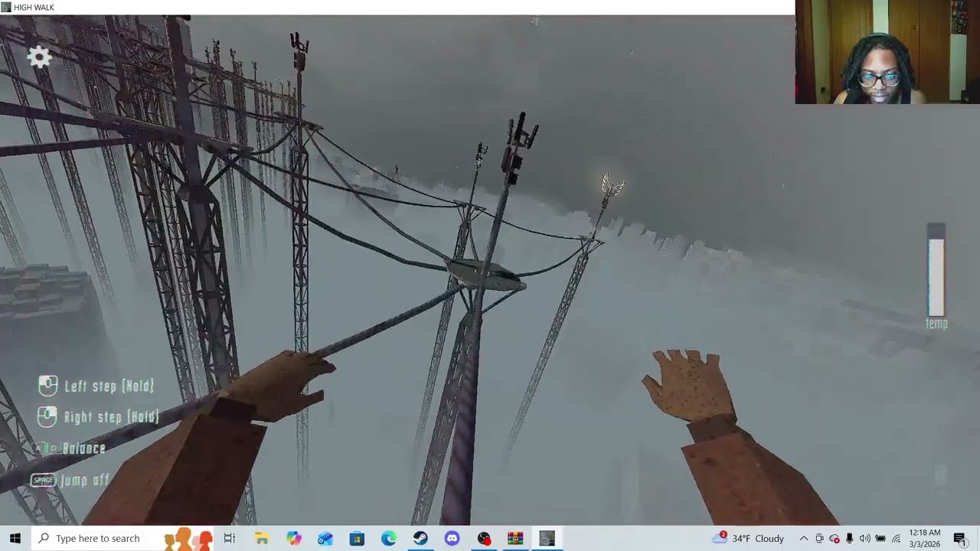980x551 pixels.
Task: Open Outlook from the taskbar
Action: (x=325, y=538)
